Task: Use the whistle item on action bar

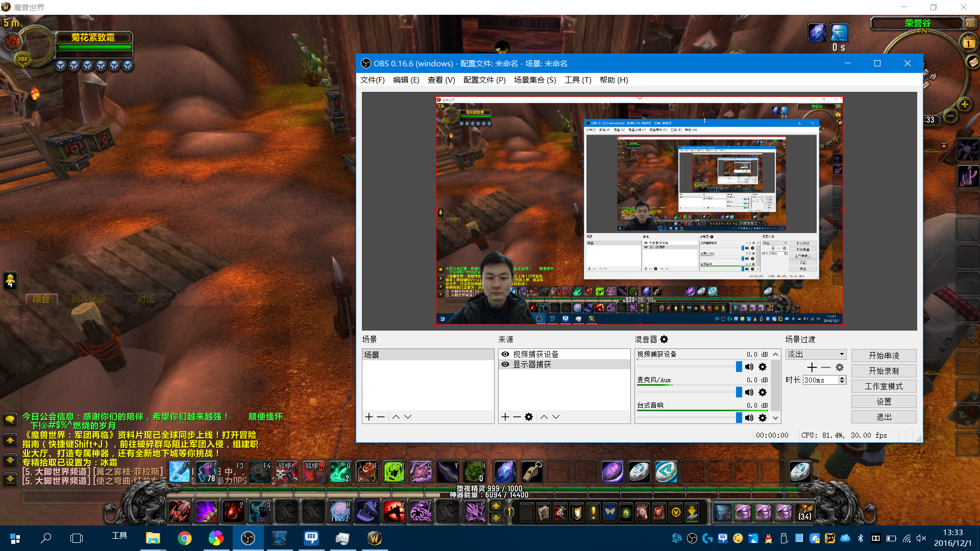Action: pyautogui.click(x=531, y=472)
